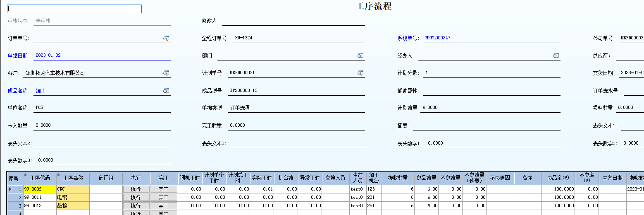Click the empty text box at top left
Screen dimensions: 644x215
(74, 9)
